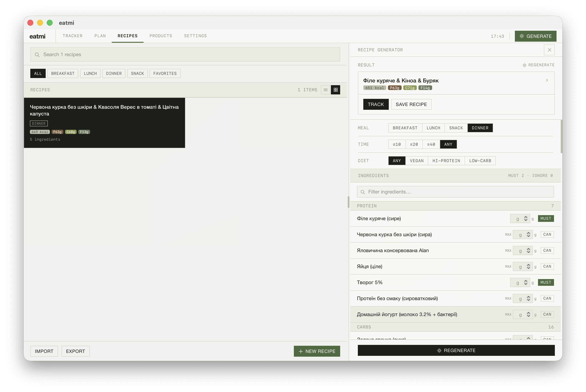Set meal to Dinner in generator
The width and height of the screenshot is (586, 392).
click(x=480, y=128)
